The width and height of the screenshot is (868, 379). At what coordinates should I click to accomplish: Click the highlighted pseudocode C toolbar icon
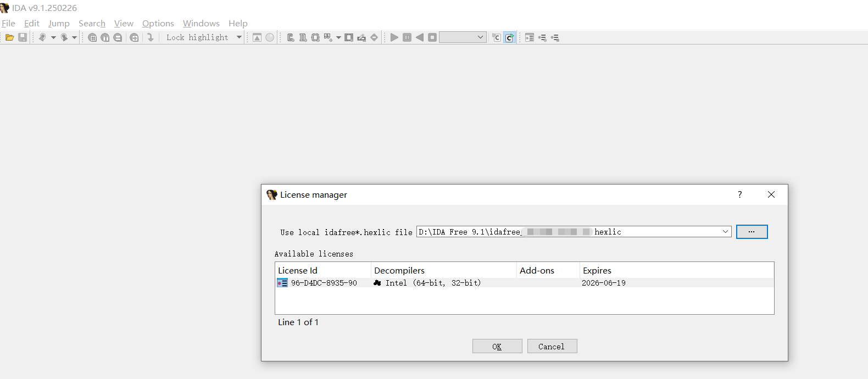click(x=509, y=37)
